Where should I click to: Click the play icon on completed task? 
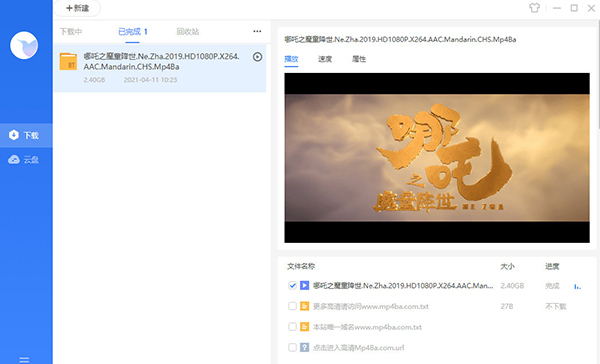[258, 57]
